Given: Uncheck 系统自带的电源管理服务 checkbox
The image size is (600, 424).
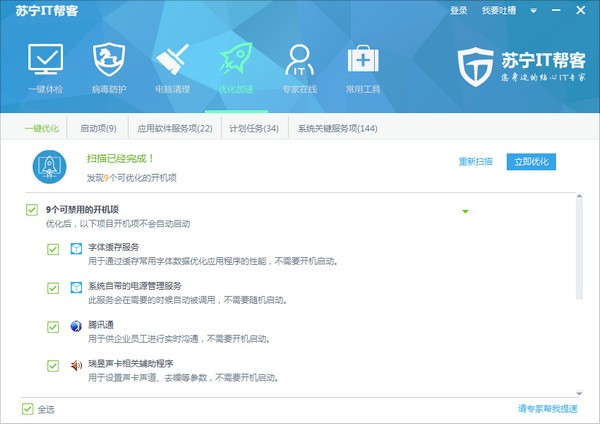Looking at the screenshot, I should pos(53,288).
